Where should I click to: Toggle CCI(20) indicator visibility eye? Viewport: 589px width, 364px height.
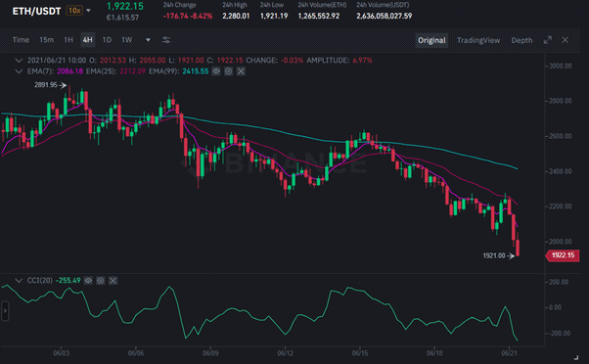pyautogui.click(x=88, y=281)
